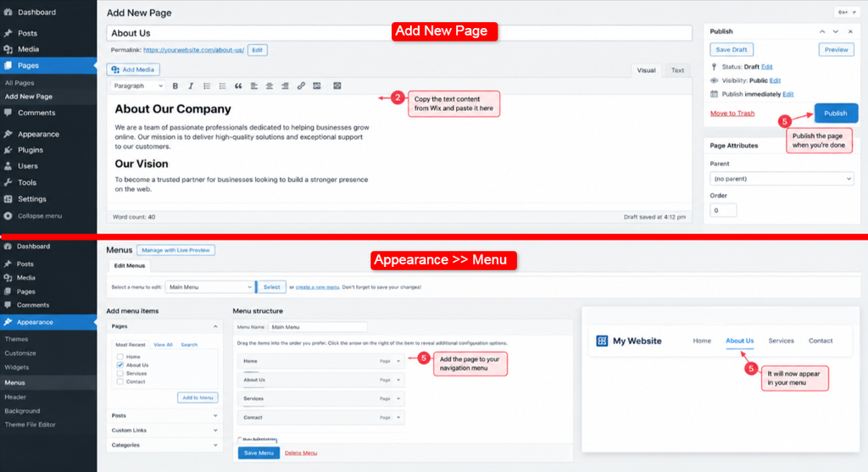
Task: Switch to the Text editor tab
Action: tap(677, 70)
